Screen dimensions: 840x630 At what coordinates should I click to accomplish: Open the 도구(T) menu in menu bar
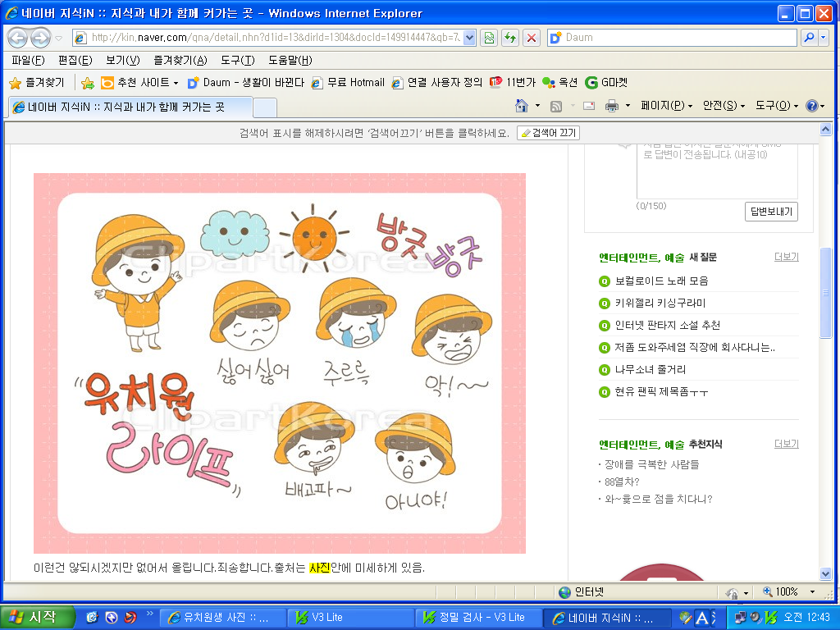coord(238,60)
